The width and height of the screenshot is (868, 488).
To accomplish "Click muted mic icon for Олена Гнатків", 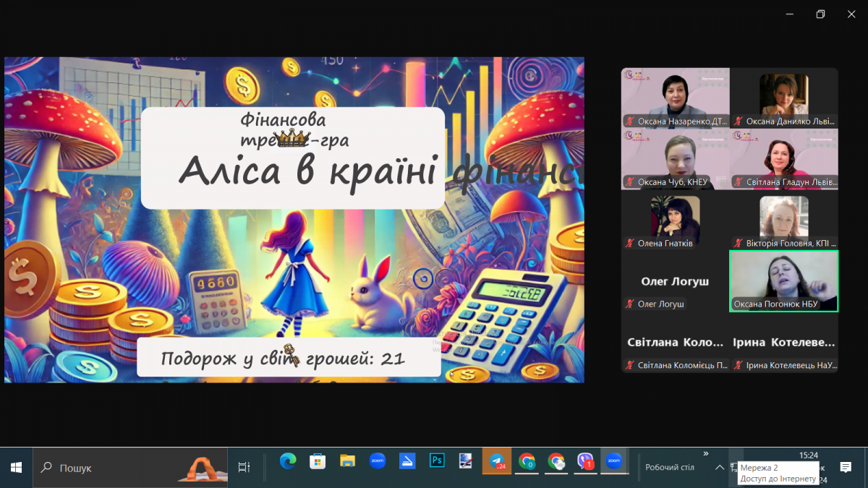I will pyautogui.click(x=630, y=244).
